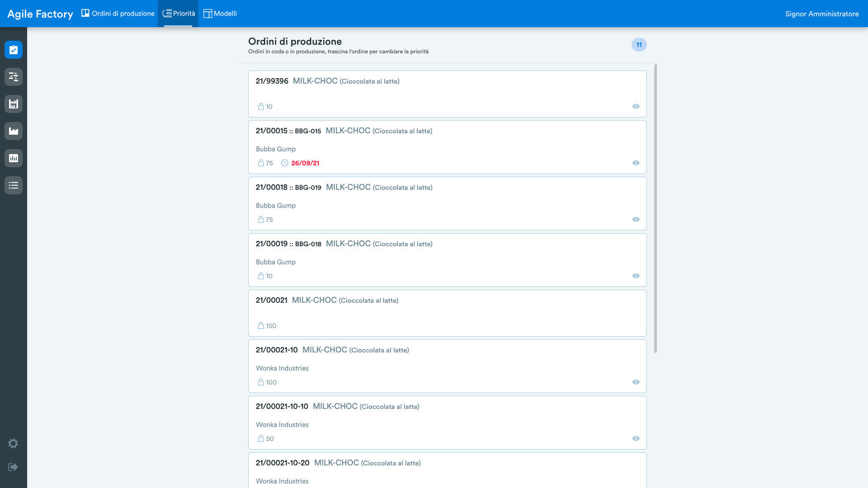Select order 21/00021-10-20 title
Viewport: 868px width, 488px height.
coord(283,463)
